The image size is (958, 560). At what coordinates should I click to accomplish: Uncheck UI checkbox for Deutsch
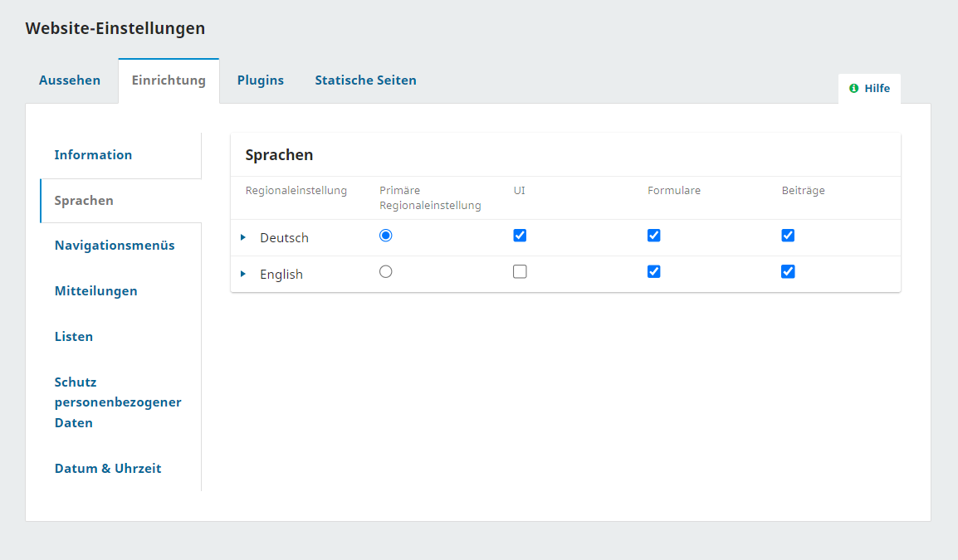[520, 236]
